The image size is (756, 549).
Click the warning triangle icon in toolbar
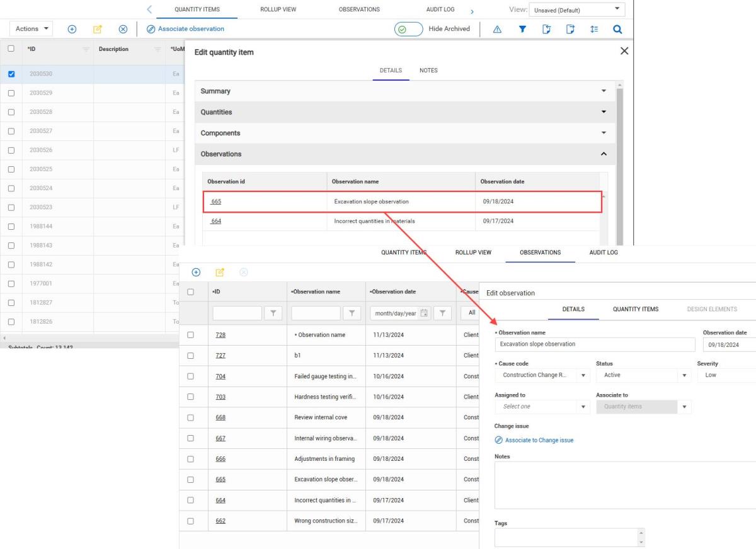[x=497, y=29]
